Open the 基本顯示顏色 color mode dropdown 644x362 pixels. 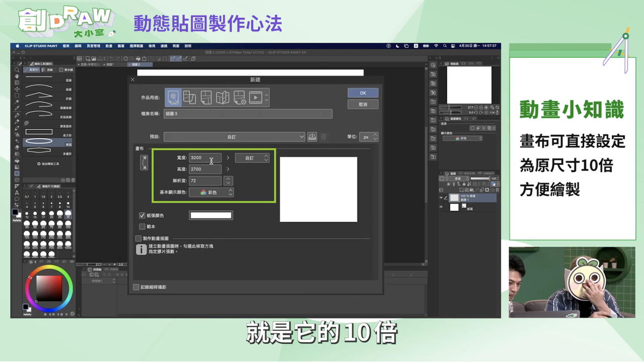coord(212,192)
